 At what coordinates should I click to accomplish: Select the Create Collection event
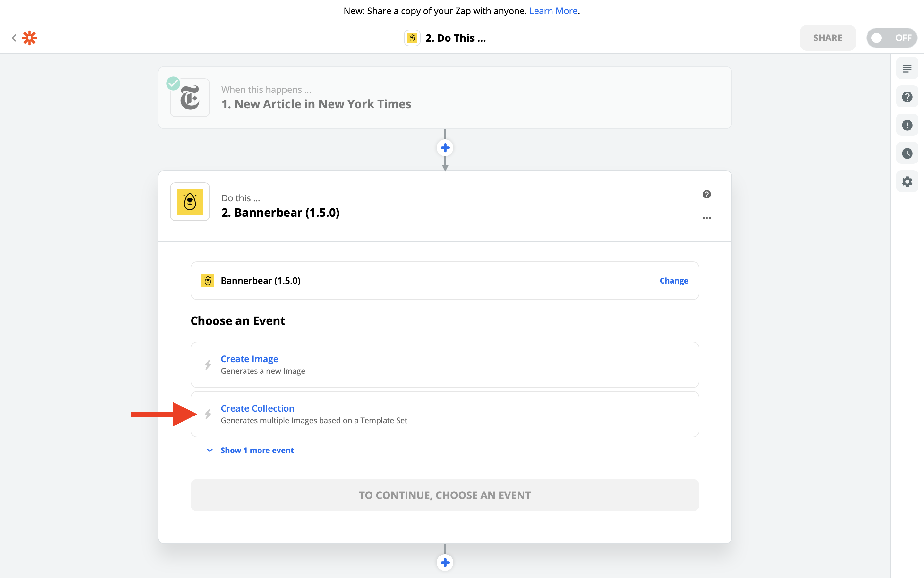[x=444, y=414]
